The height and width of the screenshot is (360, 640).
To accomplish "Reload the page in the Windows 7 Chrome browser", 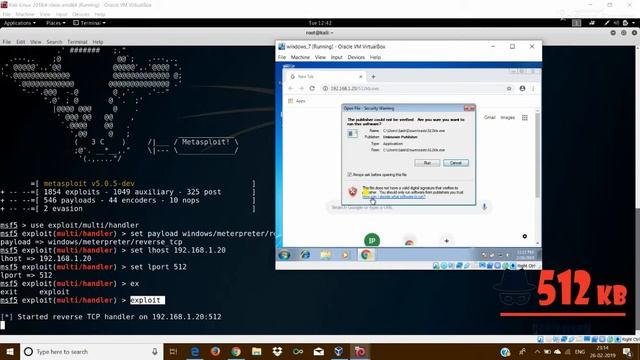I will [312, 88].
